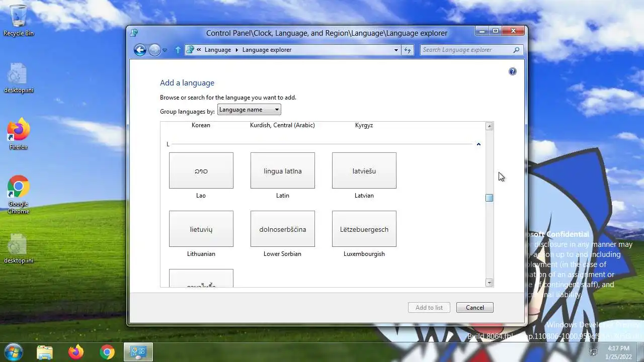Open the Google Chrome desktop shortcut
The width and height of the screenshot is (644, 362).
pos(19,195)
